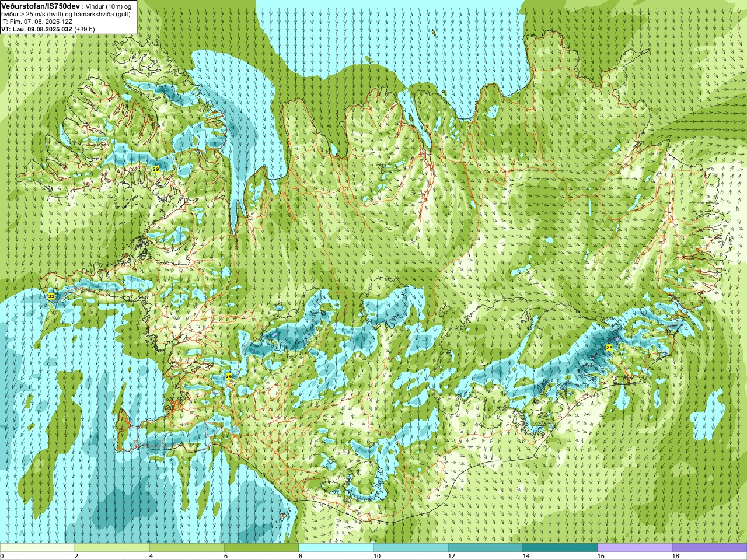Select the pale yellow 0–2 m/s legend swatch
Viewport: 747px width, 560px height.
pyautogui.click(x=37, y=548)
